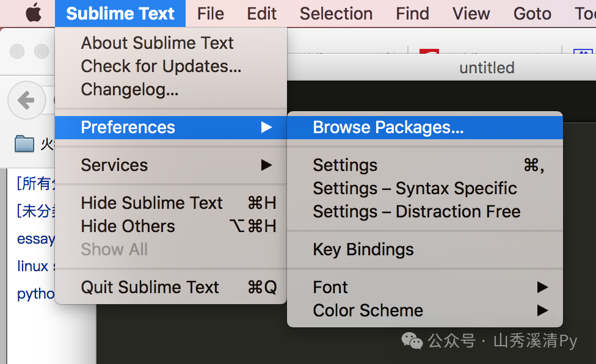Choose Hide Sublime Text

click(170, 203)
